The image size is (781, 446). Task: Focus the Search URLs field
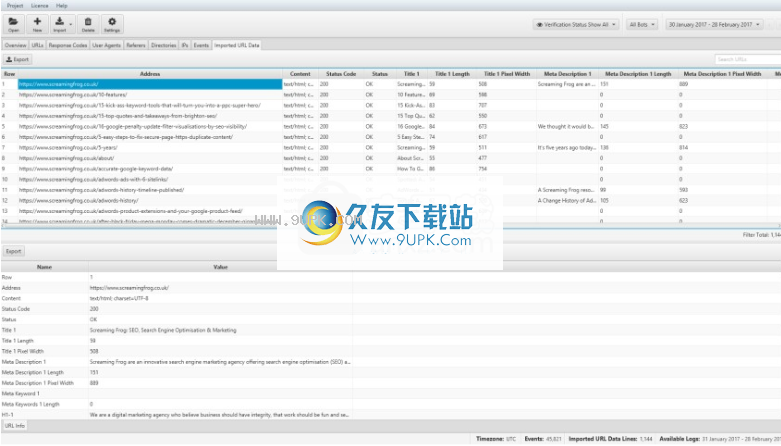pyautogui.click(x=747, y=59)
